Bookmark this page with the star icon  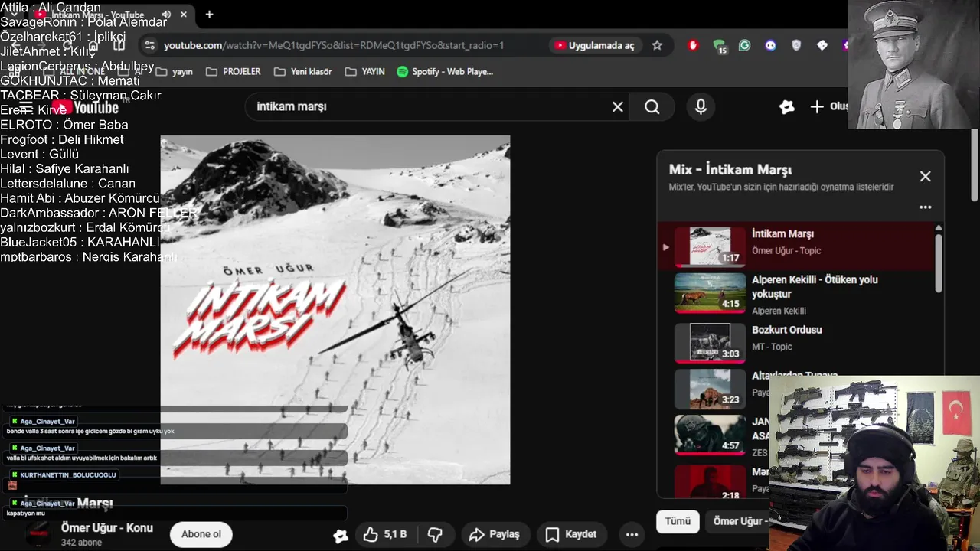pos(657,45)
